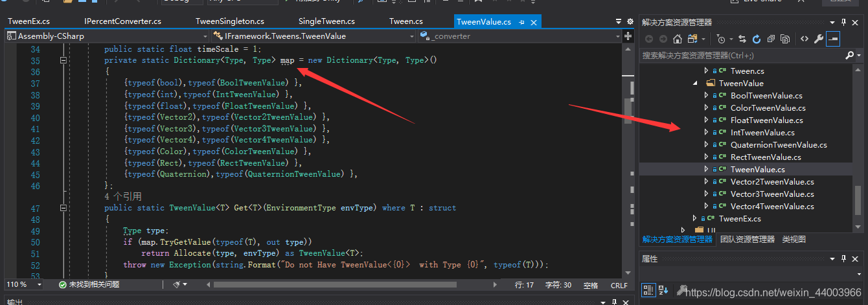Select the Alphabetical sort icon in Properties
Viewport: 868px width, 305px height.
coord(663,289)
